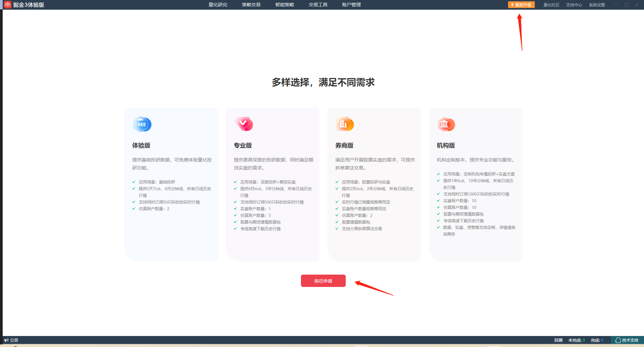This screenshot has height=347, width=644.
Task: Open the 支持中心 link
Action: [x=574, y=5]
